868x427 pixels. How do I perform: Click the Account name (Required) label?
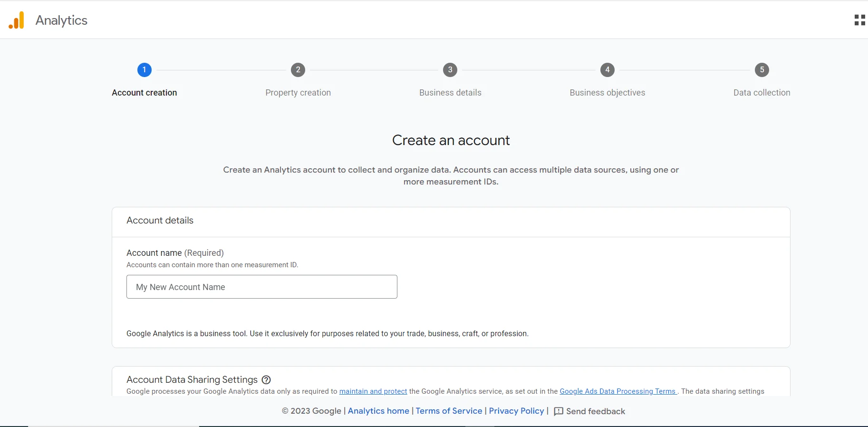(175, 253)
